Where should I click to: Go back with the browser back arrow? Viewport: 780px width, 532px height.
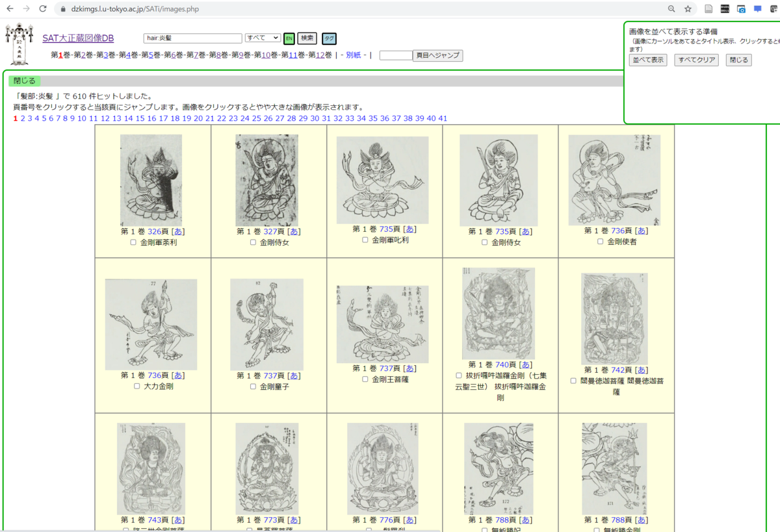pos(10,9)
